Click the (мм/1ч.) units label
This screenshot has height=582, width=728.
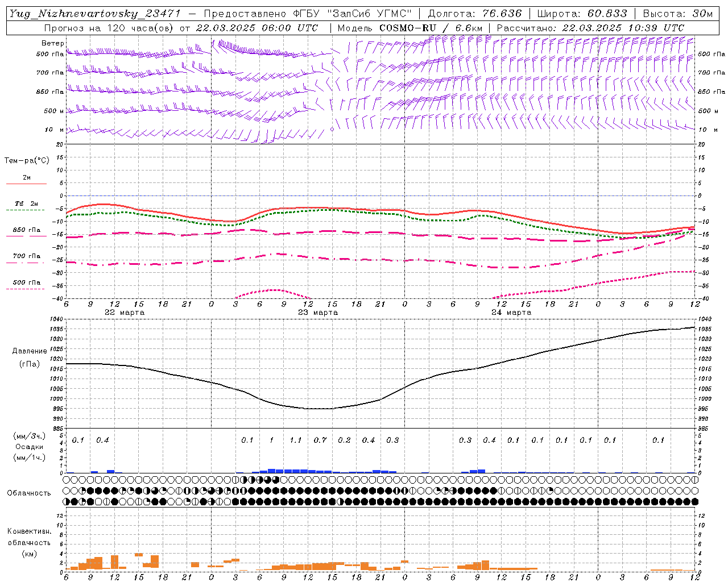30,458
